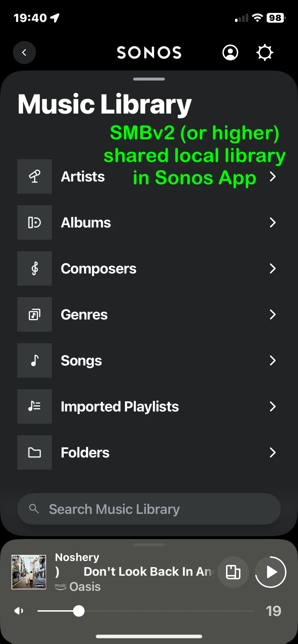The width and height of the screenshot is (298, 644).
Task: Click the volume slider handle
Action: click(x=78, y=611)
